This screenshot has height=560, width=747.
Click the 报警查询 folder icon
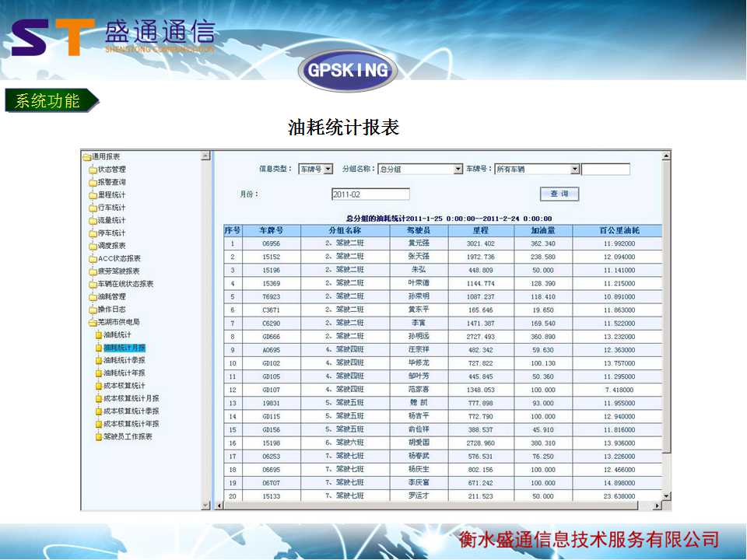(93, 183)
